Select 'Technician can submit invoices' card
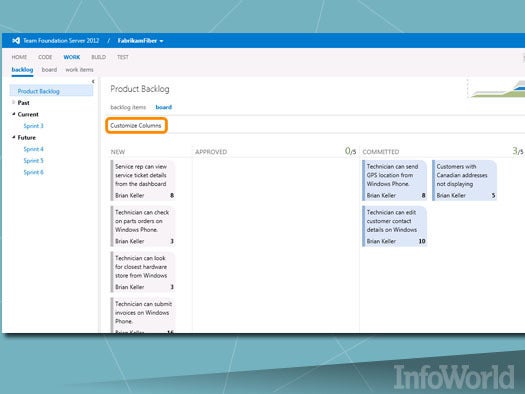 [143, 315]
